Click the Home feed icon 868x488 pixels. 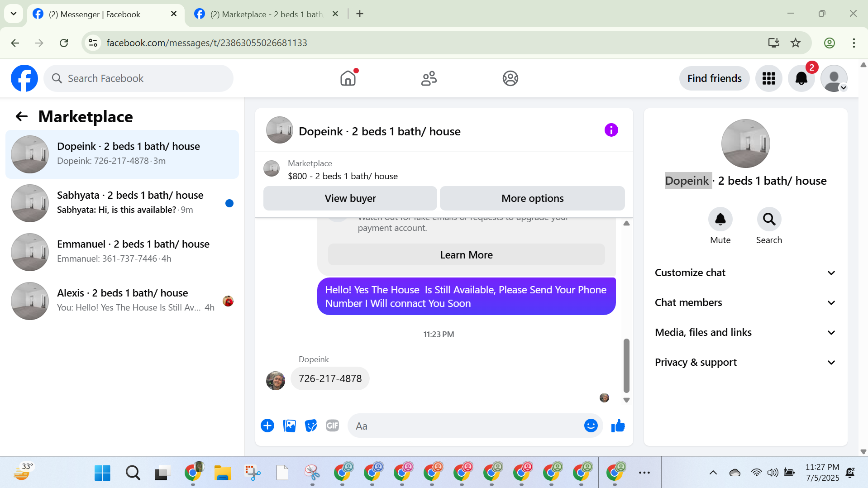(348, 78)
